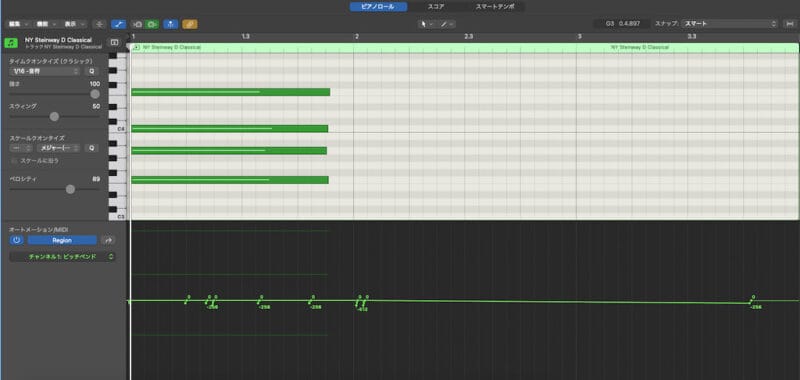Click the inspector toggle icon beside track name
The image size is (800, 380).
(x=114, y=42)
